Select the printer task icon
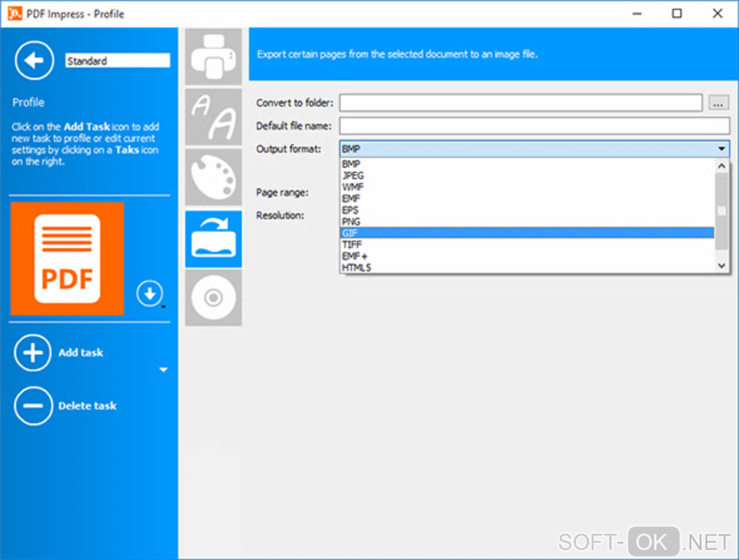 [x=214, y=57]
